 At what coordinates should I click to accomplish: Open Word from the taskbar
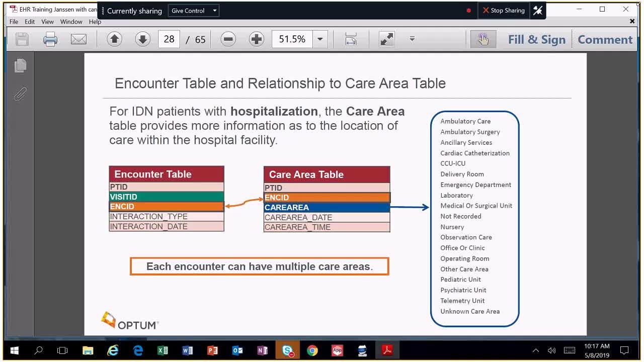tap(188, 350)
